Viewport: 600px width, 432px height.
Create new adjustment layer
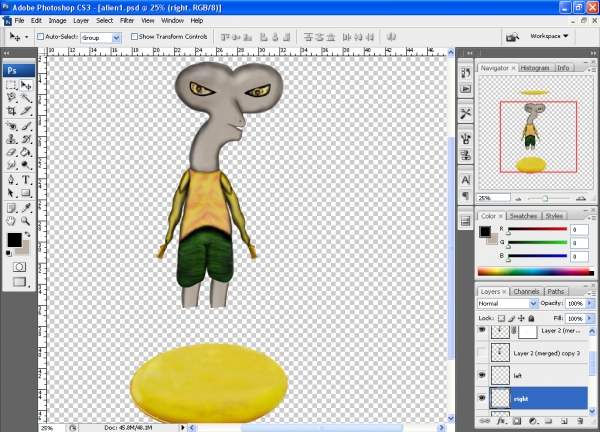point(533,421)
